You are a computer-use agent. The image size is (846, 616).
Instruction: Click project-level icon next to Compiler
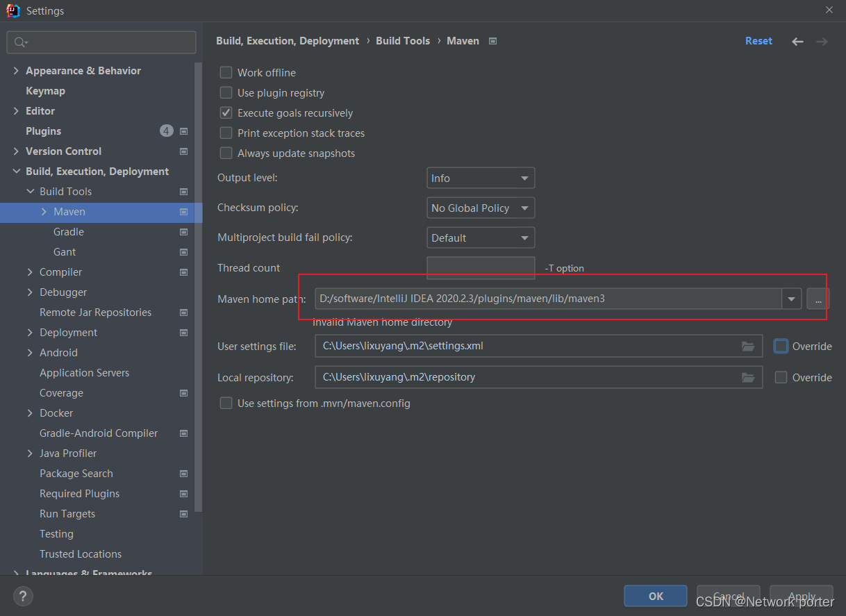pos(184,272)
